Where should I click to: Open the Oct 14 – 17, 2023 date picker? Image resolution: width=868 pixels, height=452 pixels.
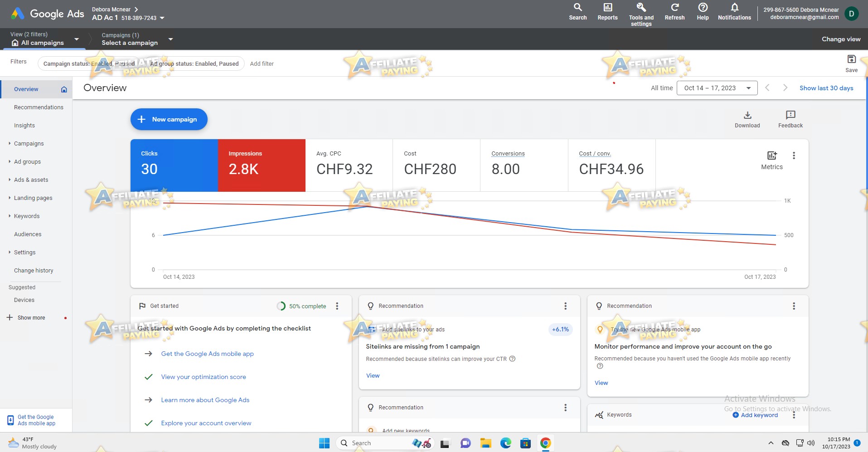(x=717, y=88)
